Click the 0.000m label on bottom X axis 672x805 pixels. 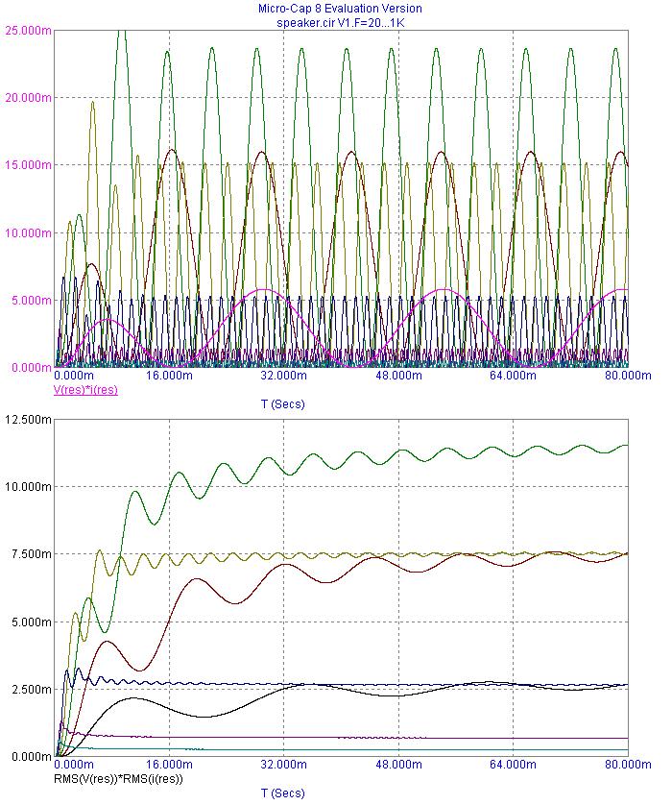(74, 765)
